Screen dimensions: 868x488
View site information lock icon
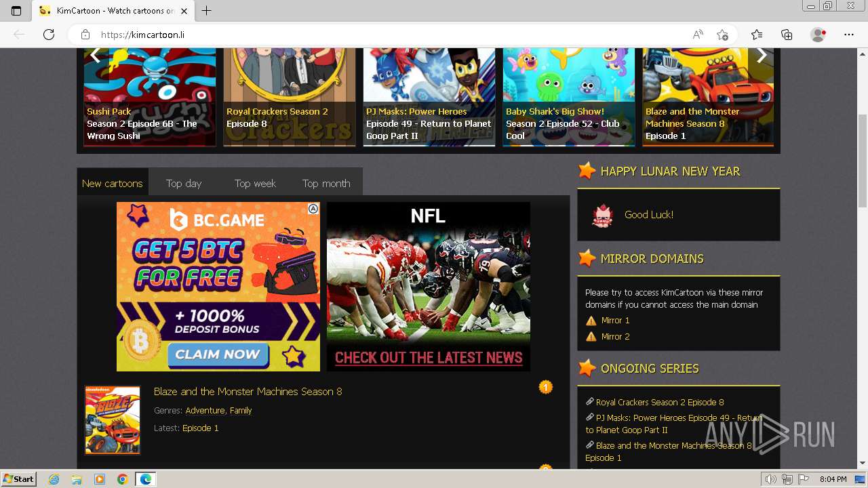pyautogui.click(x=85, y=35)
